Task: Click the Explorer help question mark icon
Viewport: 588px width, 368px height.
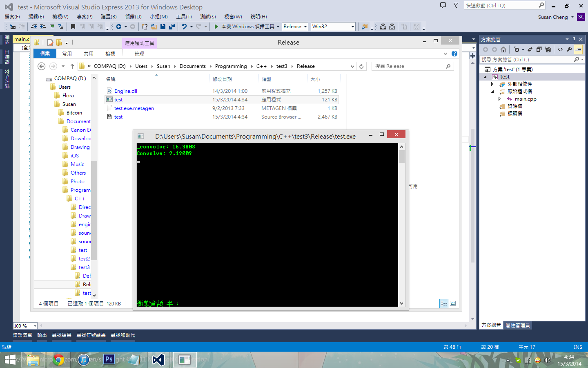Action: tap(454, 54)
